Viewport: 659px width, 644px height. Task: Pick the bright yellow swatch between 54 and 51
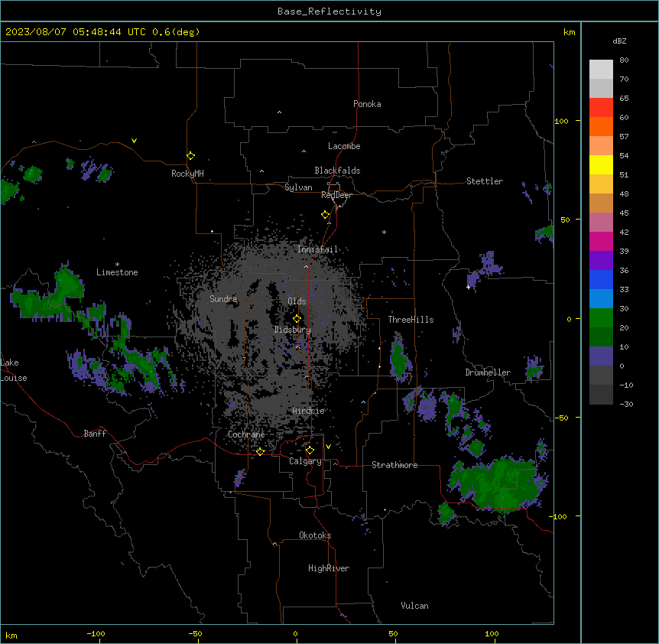coord(601,164)
